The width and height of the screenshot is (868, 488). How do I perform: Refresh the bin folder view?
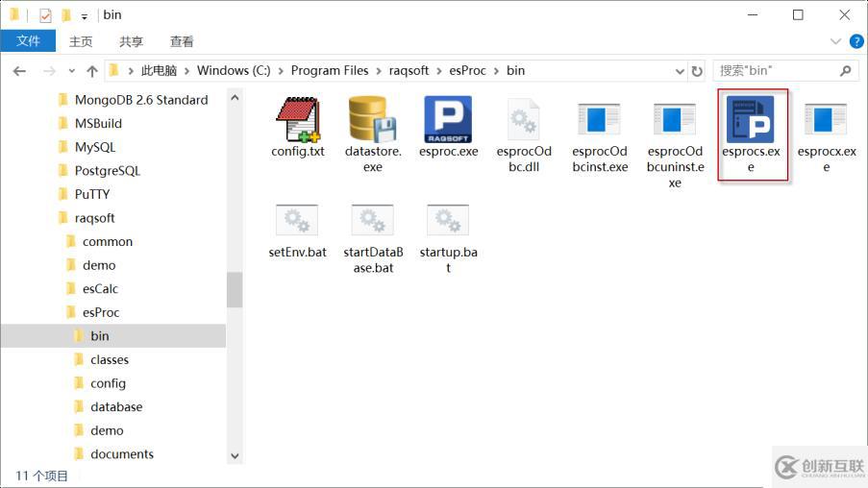[x=697, y=71]
